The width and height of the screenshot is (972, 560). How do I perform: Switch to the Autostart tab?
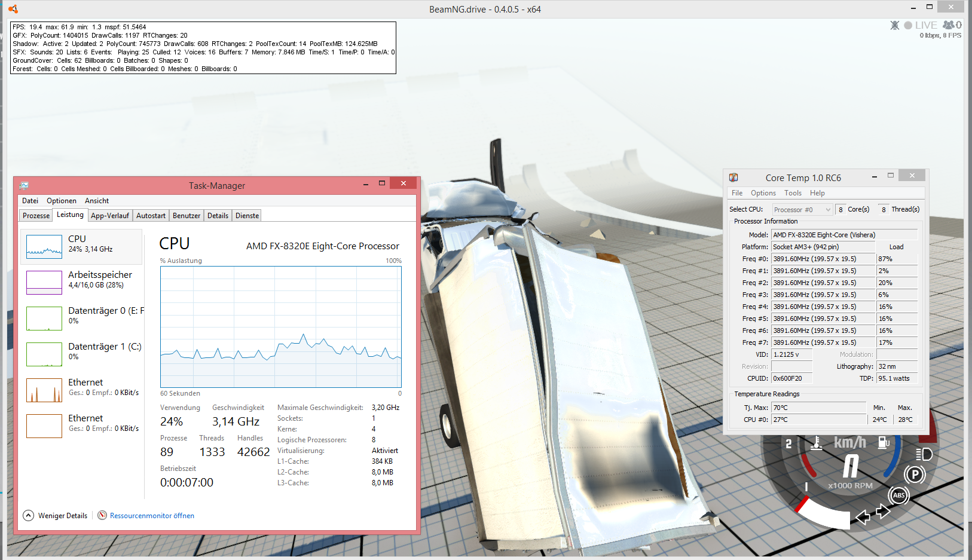pyautogui.click(x=151, y=216)
